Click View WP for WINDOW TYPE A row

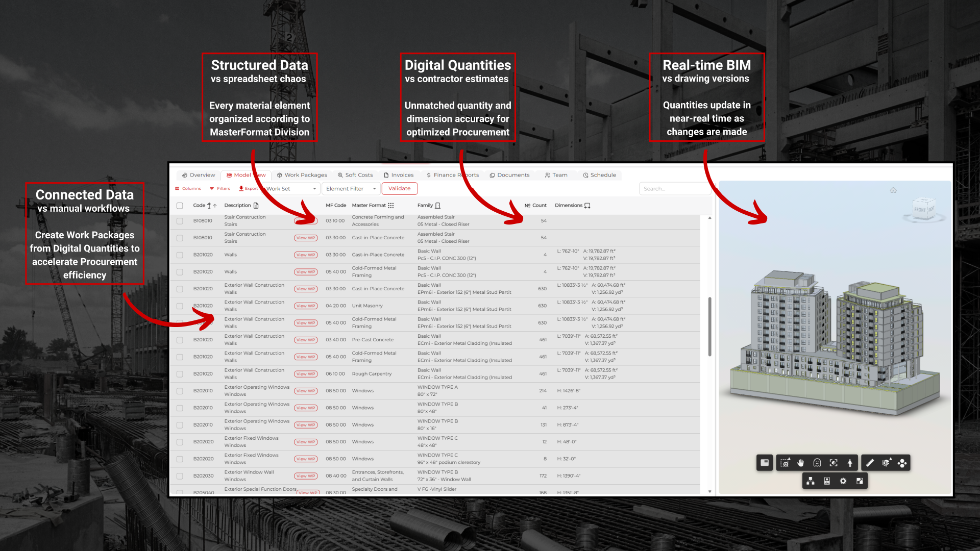tap(306, 391)
